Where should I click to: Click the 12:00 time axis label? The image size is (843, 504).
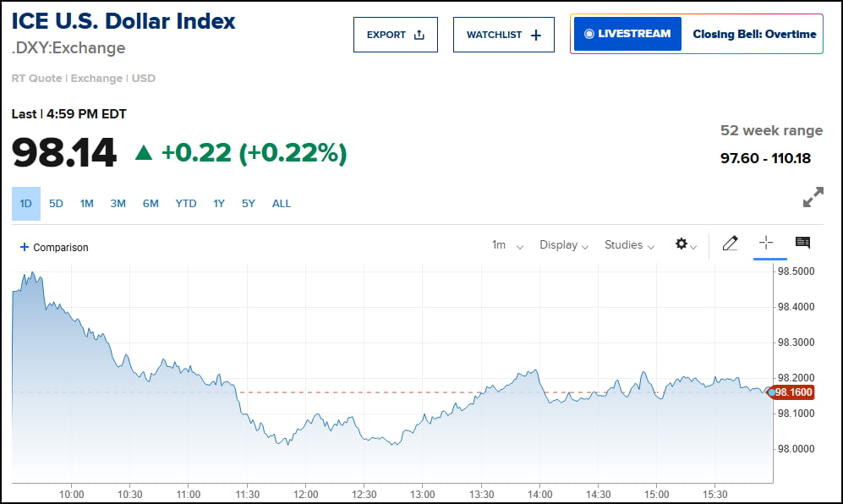(305, 495)
